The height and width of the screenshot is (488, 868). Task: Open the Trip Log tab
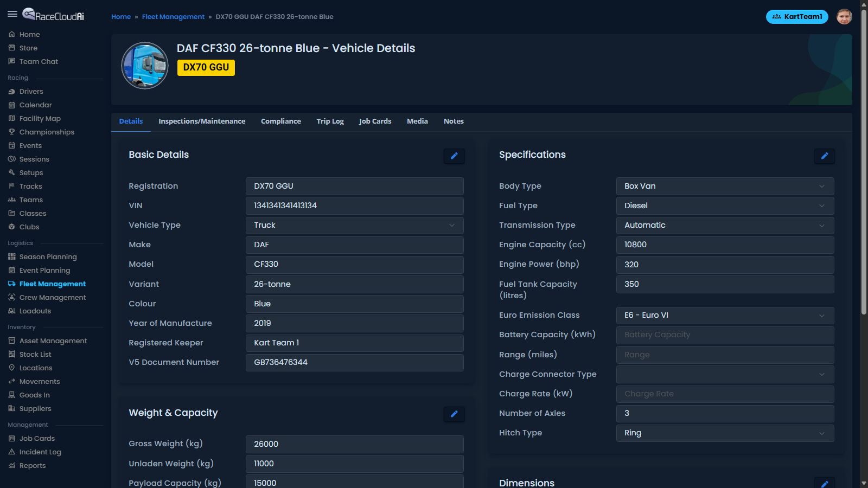click(330, 121)
